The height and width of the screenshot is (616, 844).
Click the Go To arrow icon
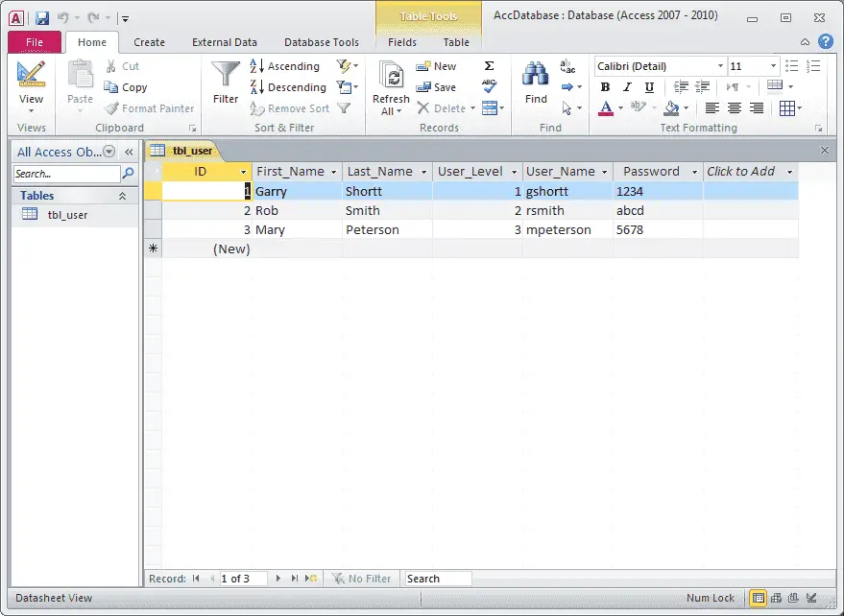pos(567,86)
